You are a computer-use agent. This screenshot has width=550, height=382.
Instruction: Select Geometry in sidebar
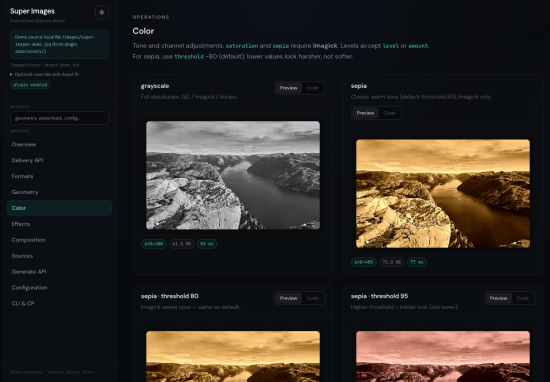(59, 192)
